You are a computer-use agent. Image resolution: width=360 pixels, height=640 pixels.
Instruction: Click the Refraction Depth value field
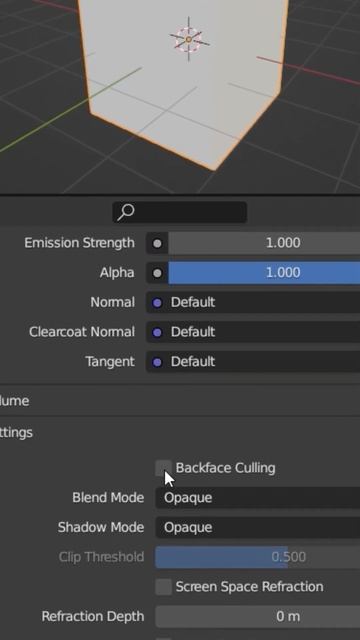pyautogui.click(x=258, y=616)
